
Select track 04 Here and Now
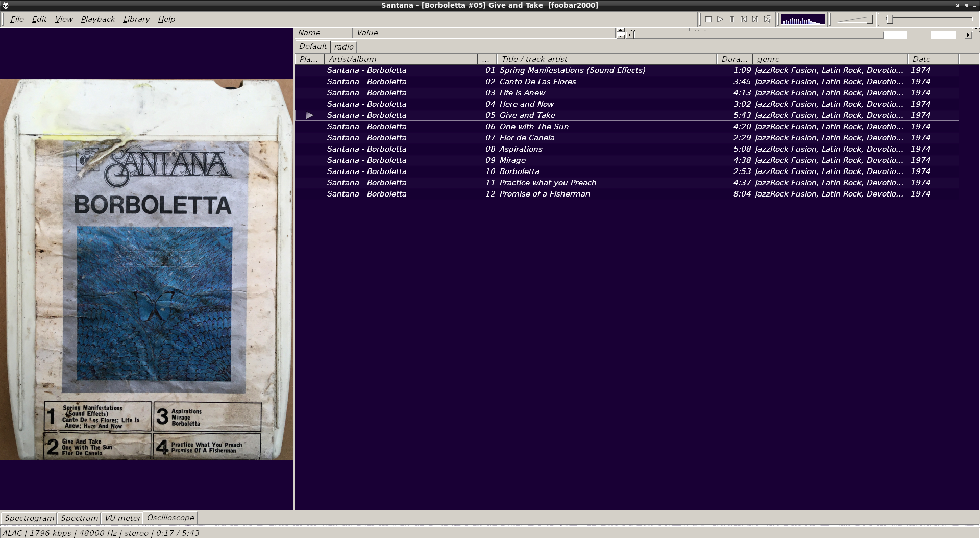[627, 104]
